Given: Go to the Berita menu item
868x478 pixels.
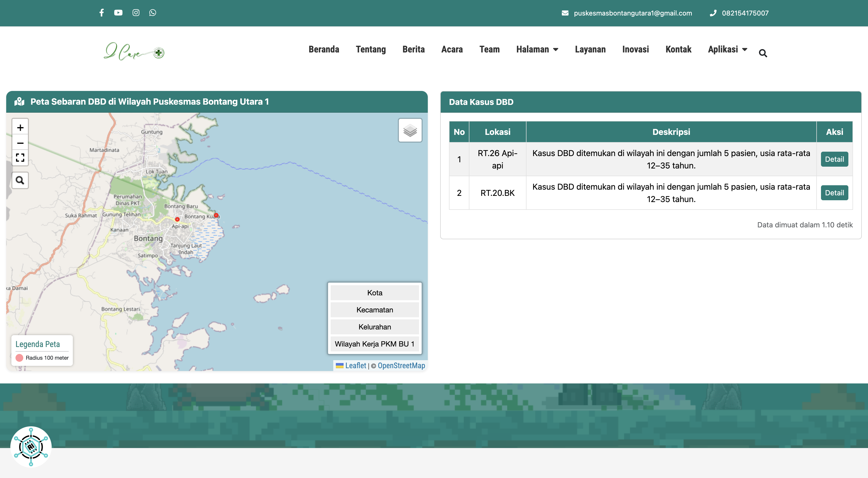Looking at the screenshot, I should click(x=413, y=50).
